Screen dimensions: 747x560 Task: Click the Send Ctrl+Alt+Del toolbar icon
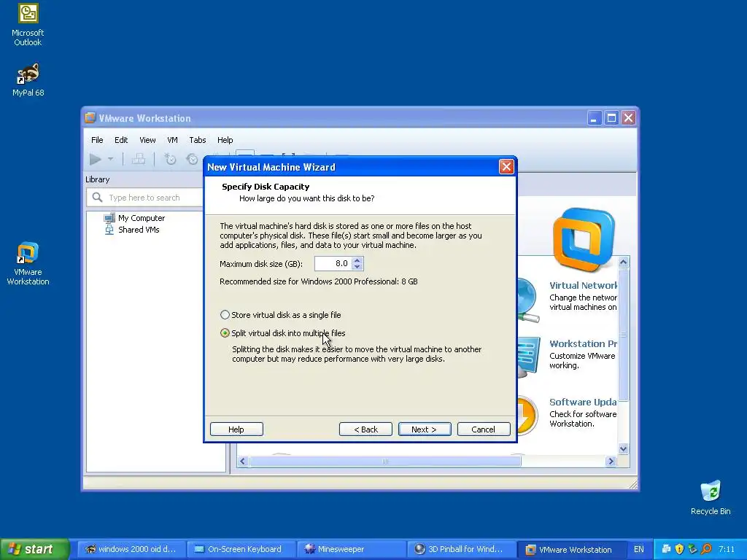[139, 159]
